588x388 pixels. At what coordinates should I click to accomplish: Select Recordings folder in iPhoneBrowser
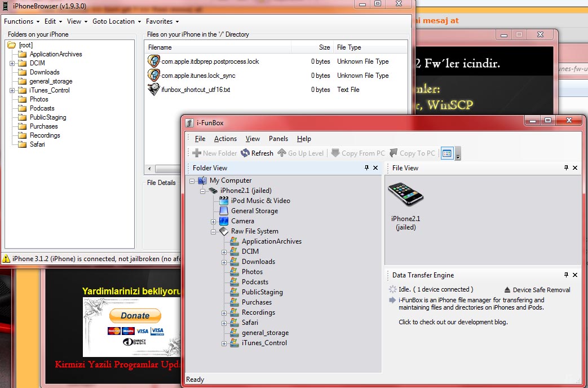point(45,135)
